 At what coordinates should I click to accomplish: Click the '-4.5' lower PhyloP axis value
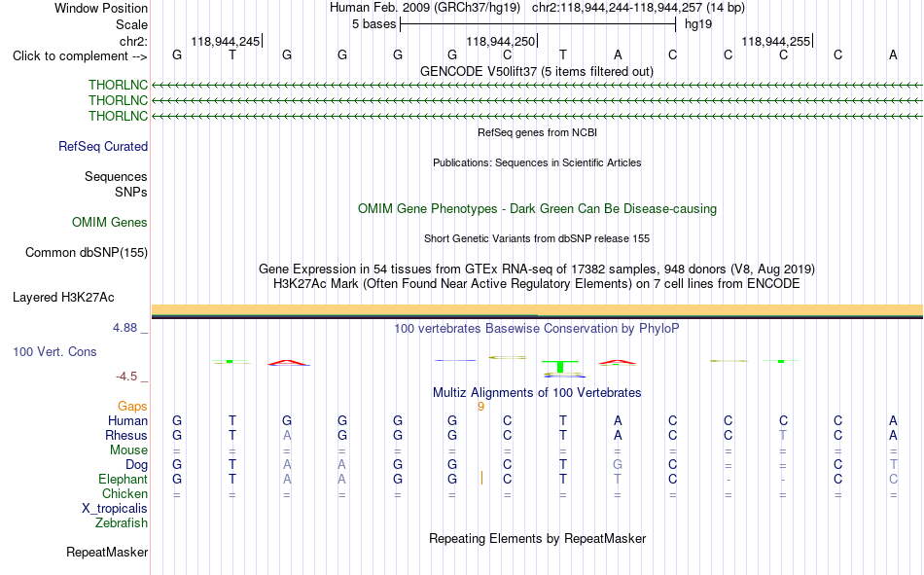click(126, 377)
